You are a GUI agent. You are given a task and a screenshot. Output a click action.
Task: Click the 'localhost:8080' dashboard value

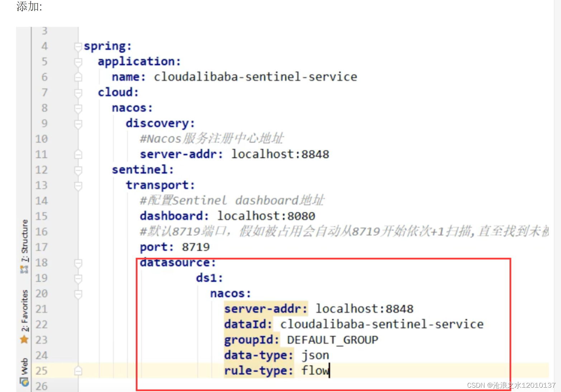[266, 216]
